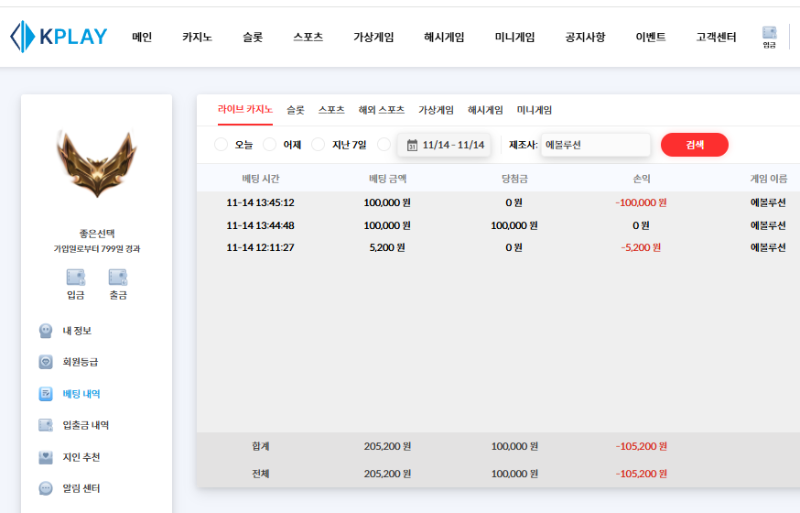
Task: Open 카지노 in top navigation
Action: [197, 37]
